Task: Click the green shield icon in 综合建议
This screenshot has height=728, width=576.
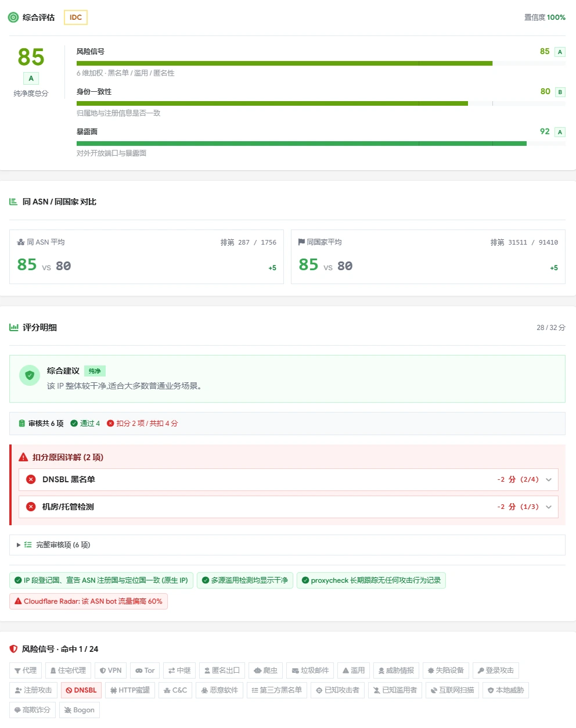Action: coord(30,375)
